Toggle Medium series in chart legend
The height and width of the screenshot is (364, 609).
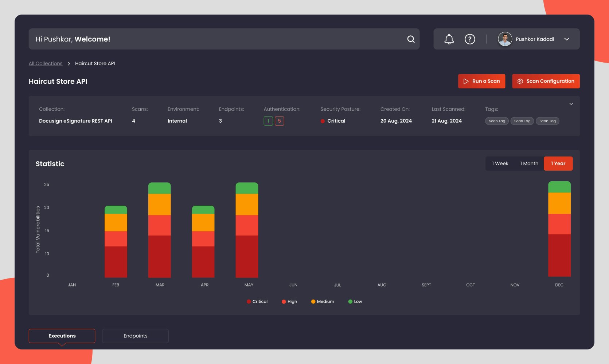click(x=323, y=301)
